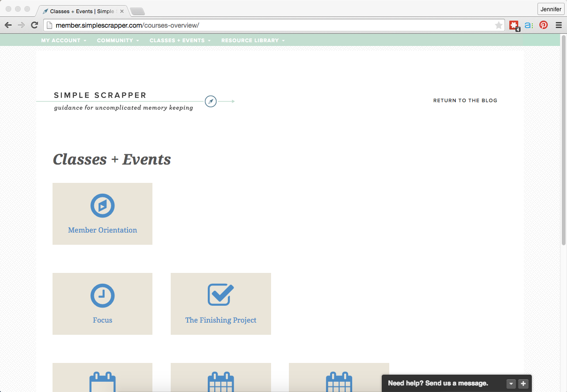567x392 pixels.
Task: Expand the Community dropdown menu
Action: pos(118,40)
